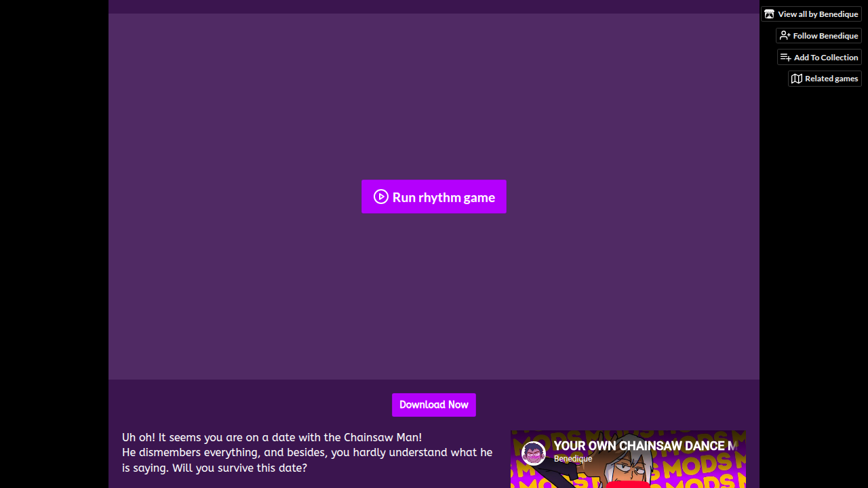Add this game to a collection
Viewport: 868px width, 488px height.
[819, 58]
